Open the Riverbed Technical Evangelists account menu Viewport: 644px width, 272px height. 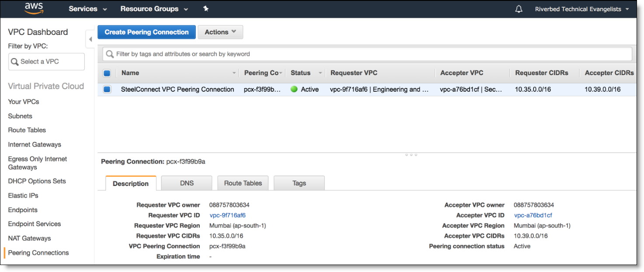click(582, 9)
